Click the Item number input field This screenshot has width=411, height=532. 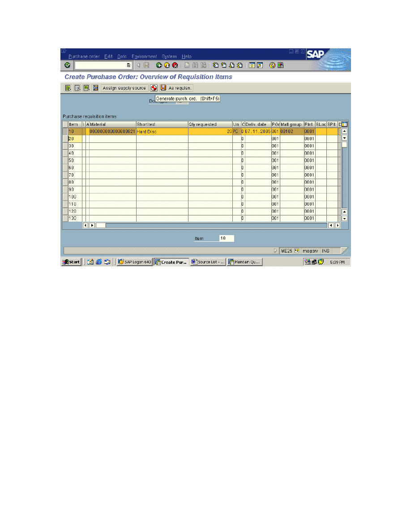coord(226,238)
